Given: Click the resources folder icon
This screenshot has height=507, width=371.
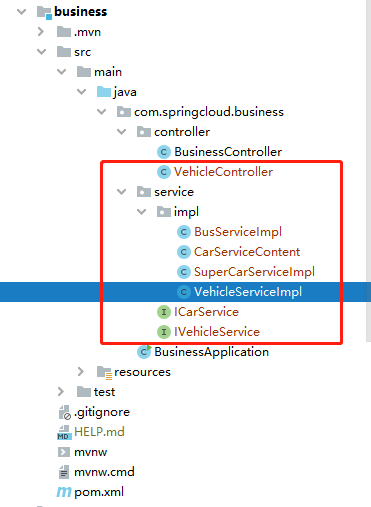Looking at the screenshot, I should tap(104, 372).
